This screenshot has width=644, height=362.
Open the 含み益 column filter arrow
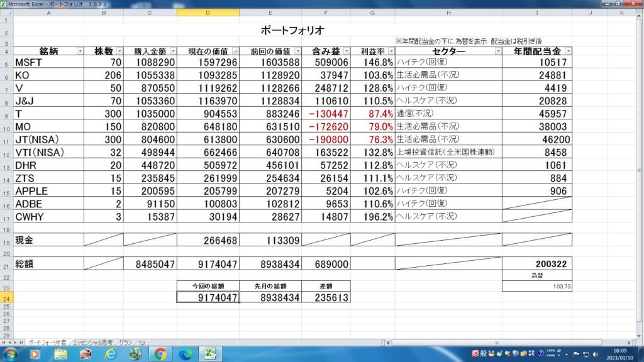347,52
